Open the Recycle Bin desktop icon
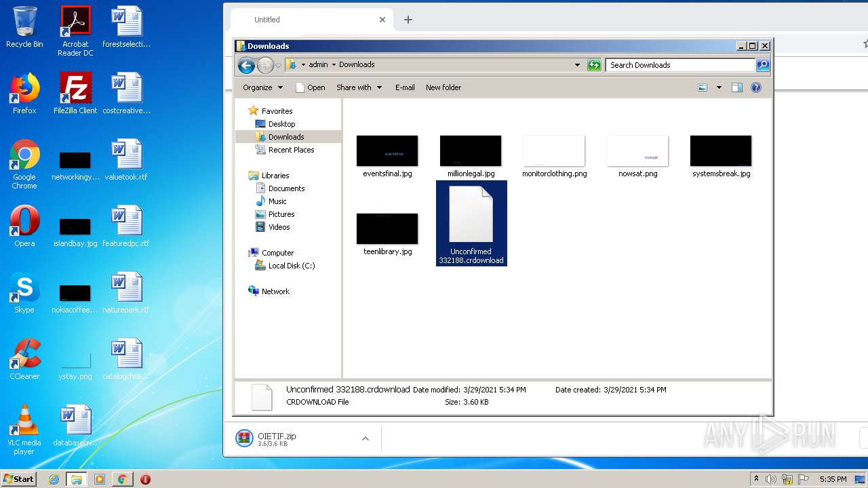The image size is (868, 488). [24, 27]
